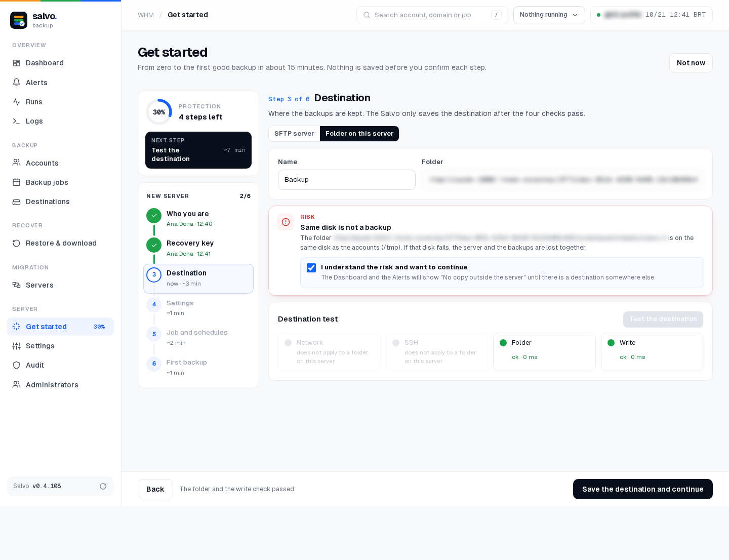Click the 30% protection progress ring

[x=159, y=112]
